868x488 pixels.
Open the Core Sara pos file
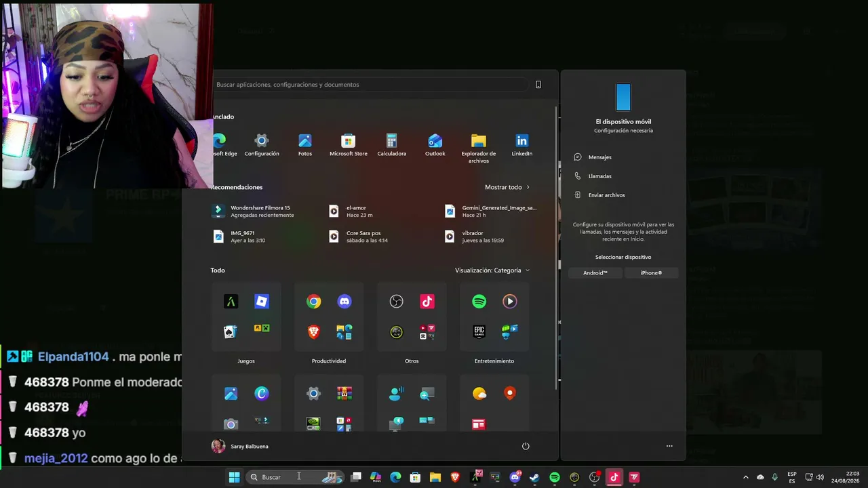point(358,237)
